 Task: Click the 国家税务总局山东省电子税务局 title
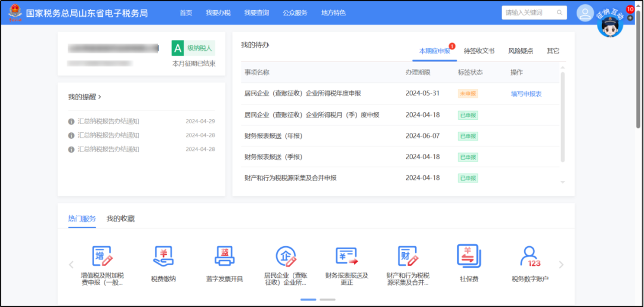(86, 13)
